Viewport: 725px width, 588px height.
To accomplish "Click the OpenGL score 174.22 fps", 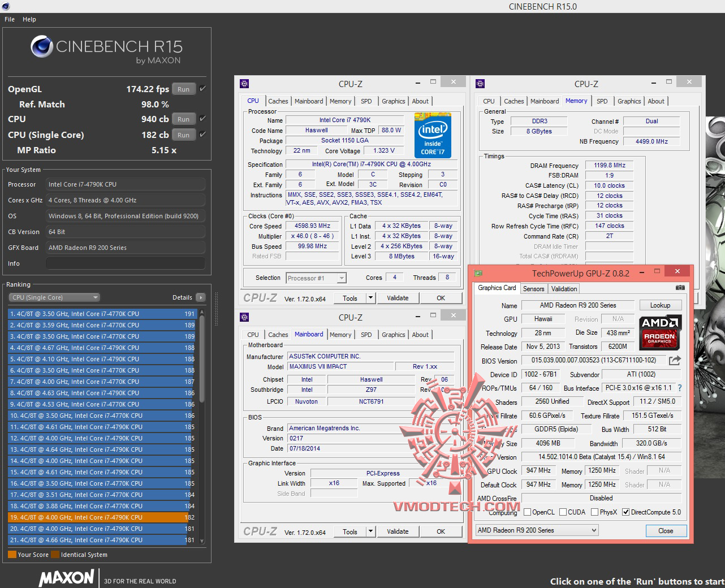I will click(x=148, y=89).
